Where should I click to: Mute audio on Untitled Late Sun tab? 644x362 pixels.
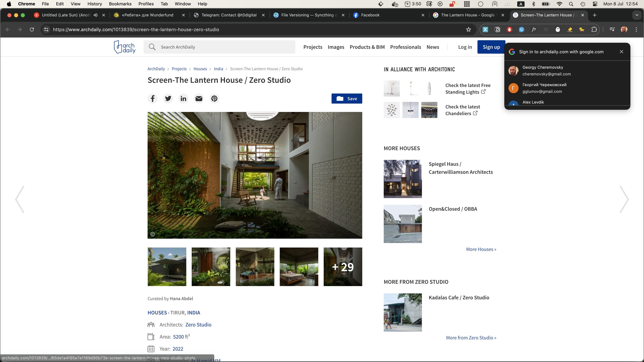95,15
